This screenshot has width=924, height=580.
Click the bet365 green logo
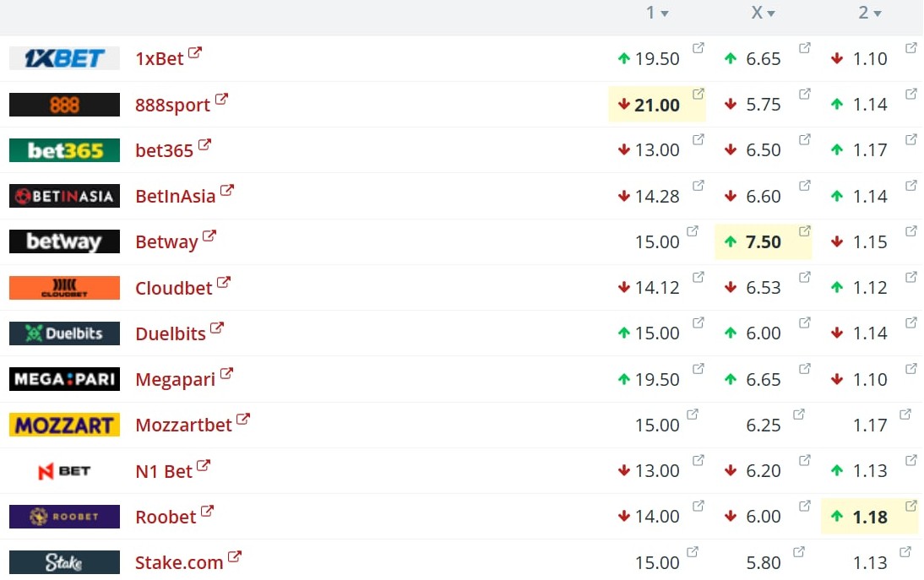[64, 150]
